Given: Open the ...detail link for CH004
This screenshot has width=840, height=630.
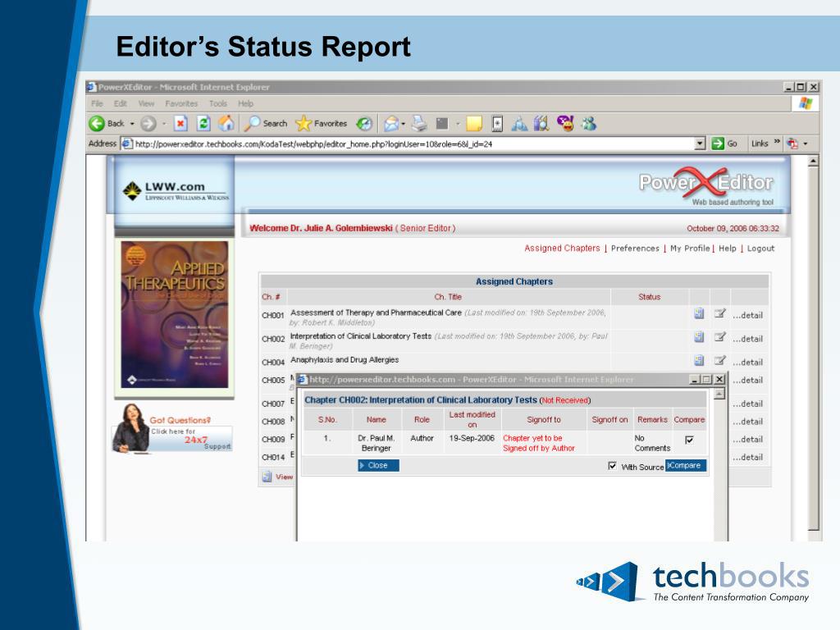Looking at the screenshot, I should tap(748, 363).
